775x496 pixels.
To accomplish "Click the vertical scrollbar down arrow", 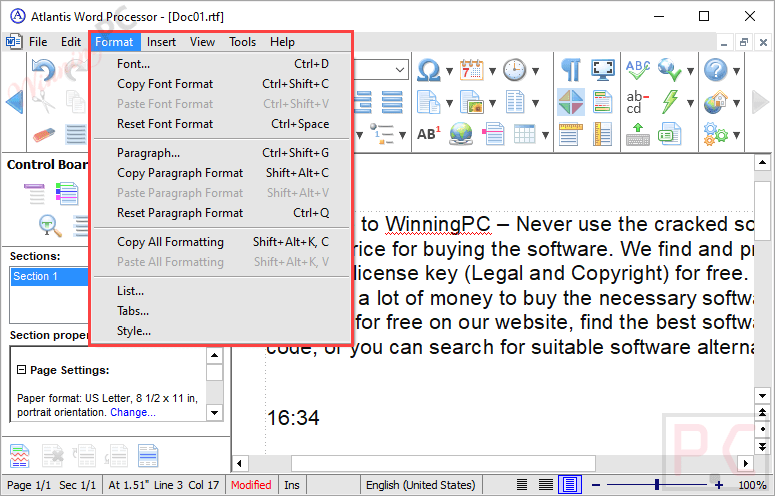I will (762, 396).
